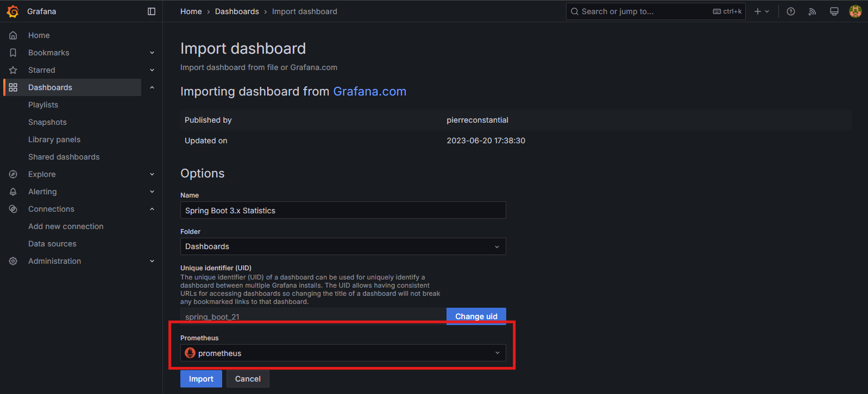The height and width of the screenshot is (394, 868).
Task: Click the spring_boot_21 UID field
Action: tap(313, 316)
